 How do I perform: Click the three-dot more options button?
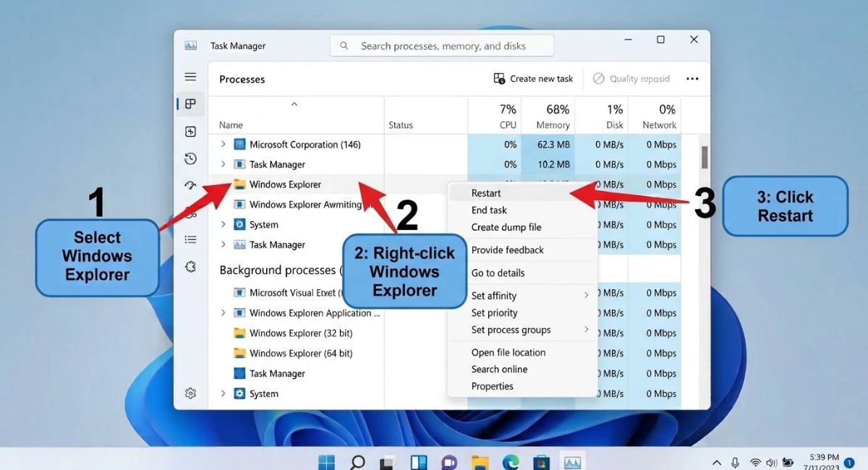(692, 79)
